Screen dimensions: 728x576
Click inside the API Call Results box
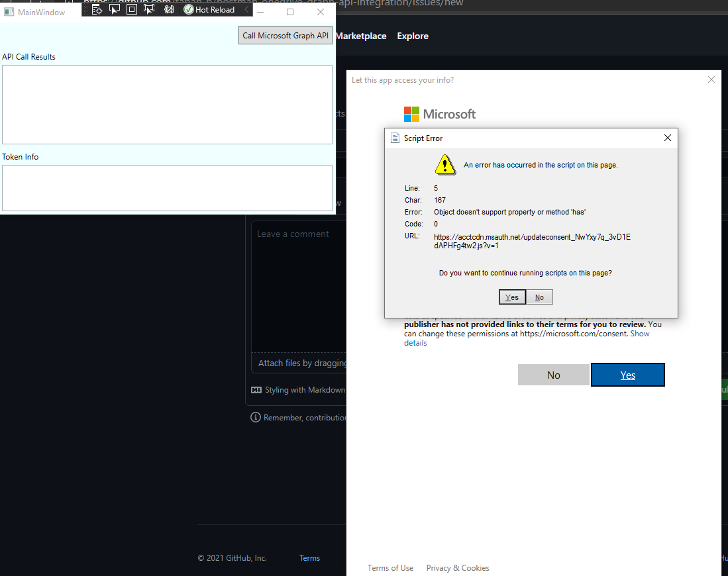click(x=167, y=105)
